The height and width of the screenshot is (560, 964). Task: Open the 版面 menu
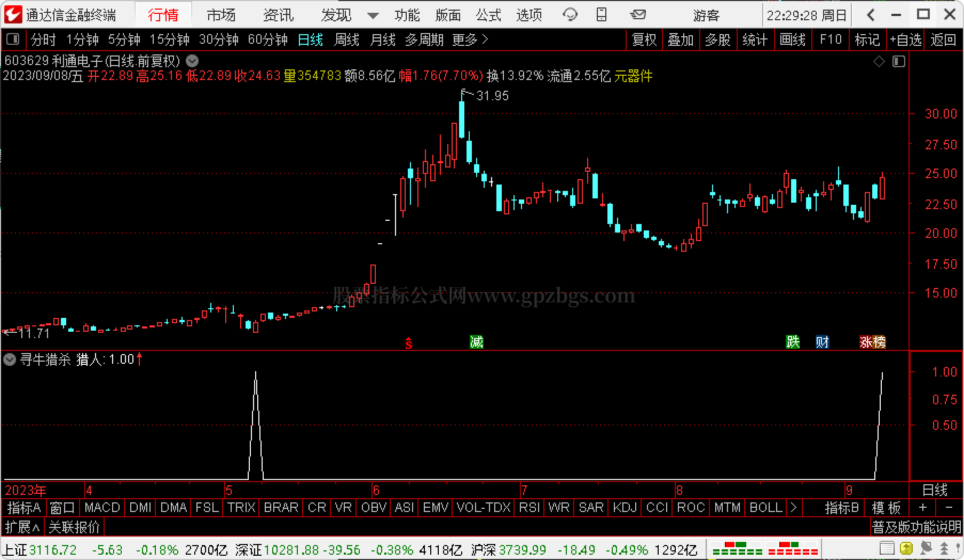click(448, 15)
